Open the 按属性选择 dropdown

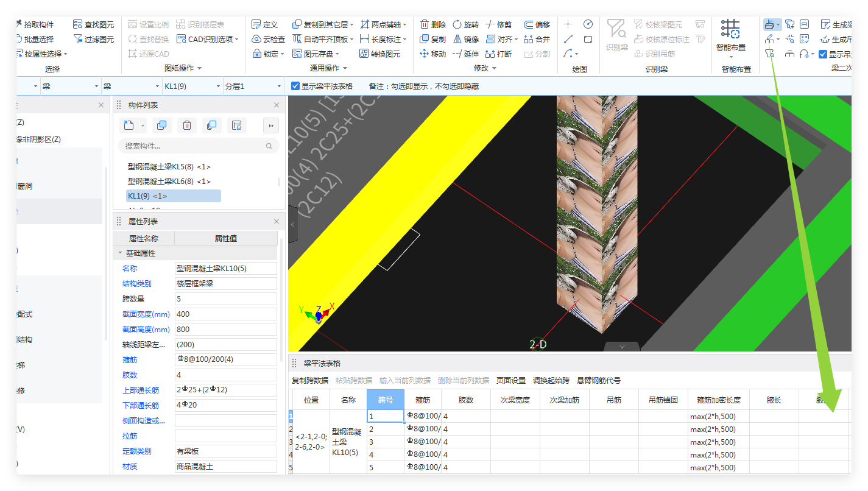click(66, 54)
